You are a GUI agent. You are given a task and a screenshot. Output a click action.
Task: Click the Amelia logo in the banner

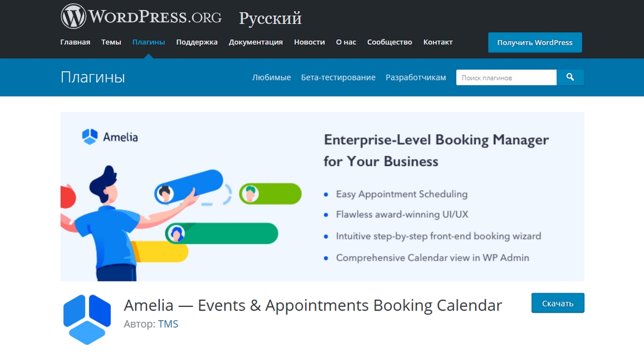pyautogui.click(x=110, y=137)
